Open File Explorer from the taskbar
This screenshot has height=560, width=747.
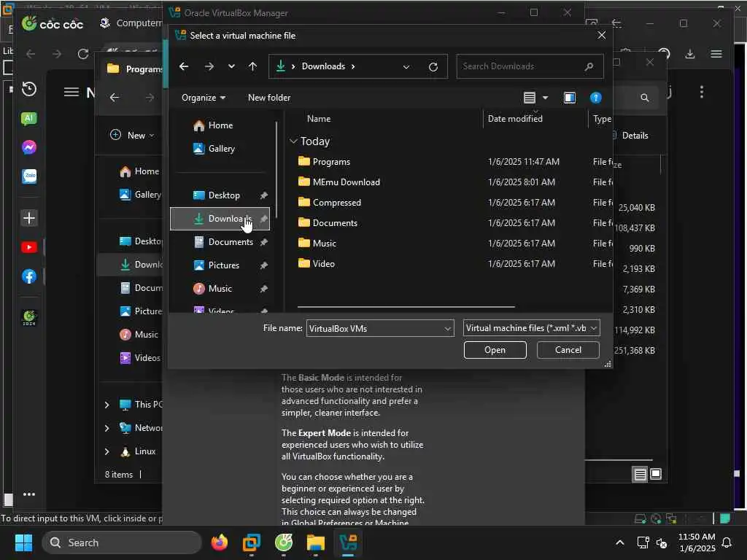(x=315, y=542)
